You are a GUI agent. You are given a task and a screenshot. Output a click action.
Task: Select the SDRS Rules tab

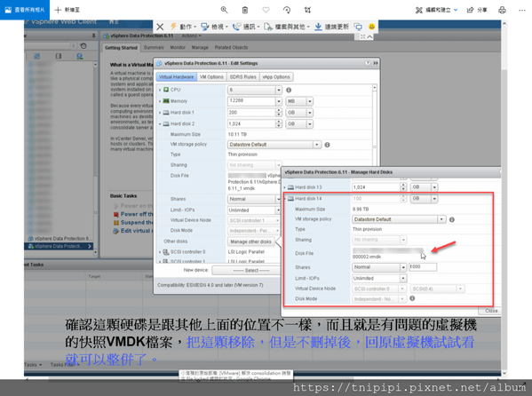[x=243, y=77]
